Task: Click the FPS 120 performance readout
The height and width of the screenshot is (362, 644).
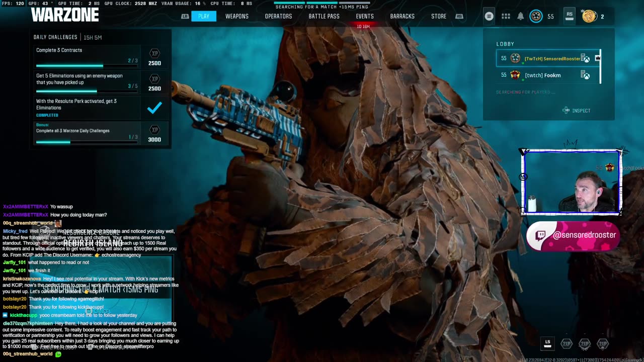Action: point(13,4)
